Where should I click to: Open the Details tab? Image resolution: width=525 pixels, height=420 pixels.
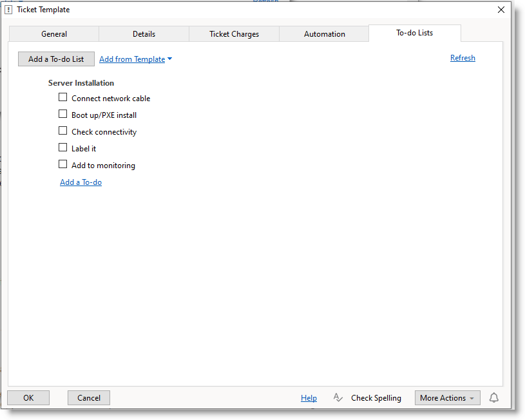(x=144, y=34)
